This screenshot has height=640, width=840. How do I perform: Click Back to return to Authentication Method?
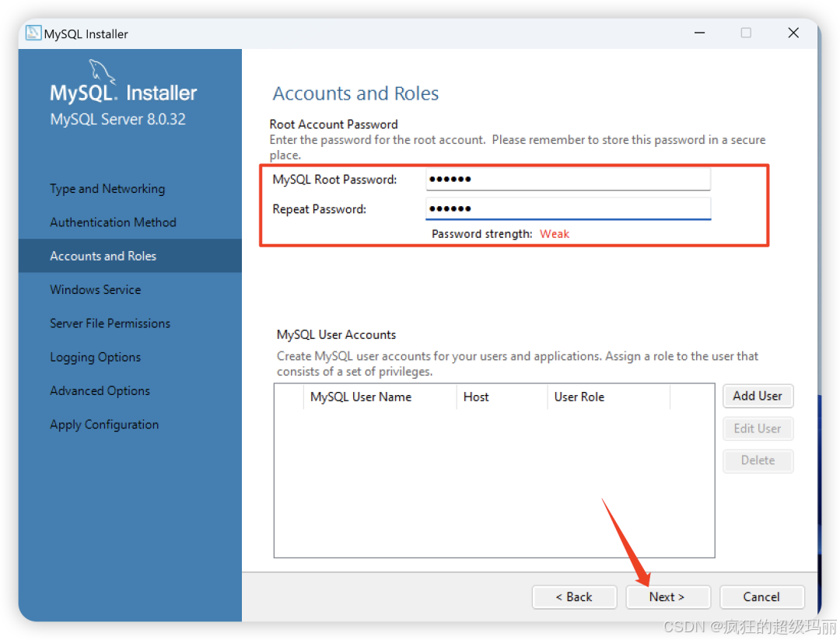tap(574, 596)
